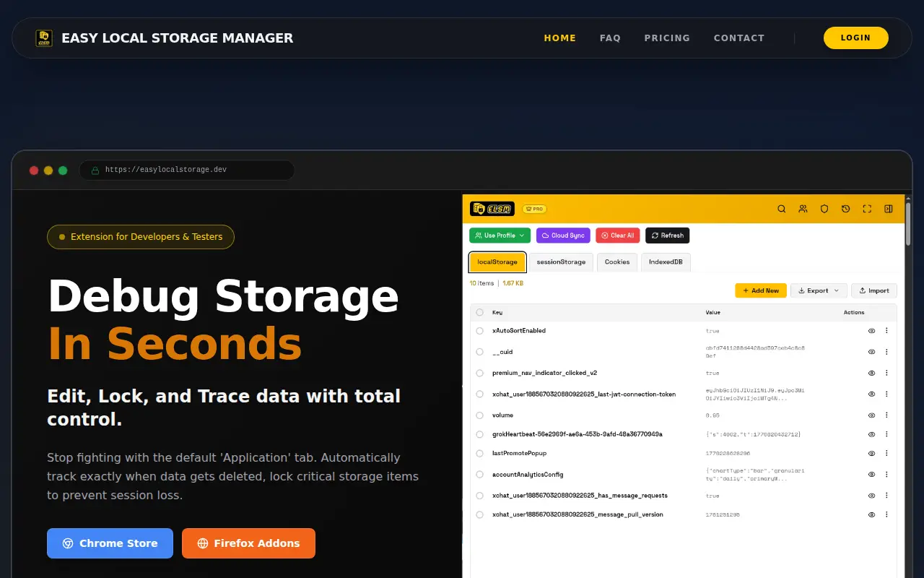Open the search icon in ELSM header

(781, 209)
